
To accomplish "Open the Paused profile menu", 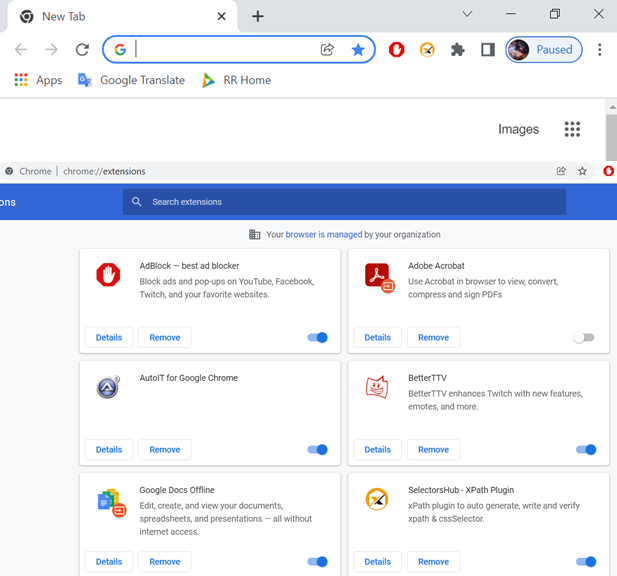I will (544, 50).
